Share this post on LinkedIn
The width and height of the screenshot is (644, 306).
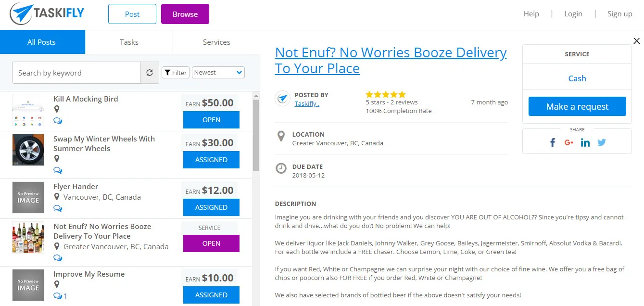point(585,142)
